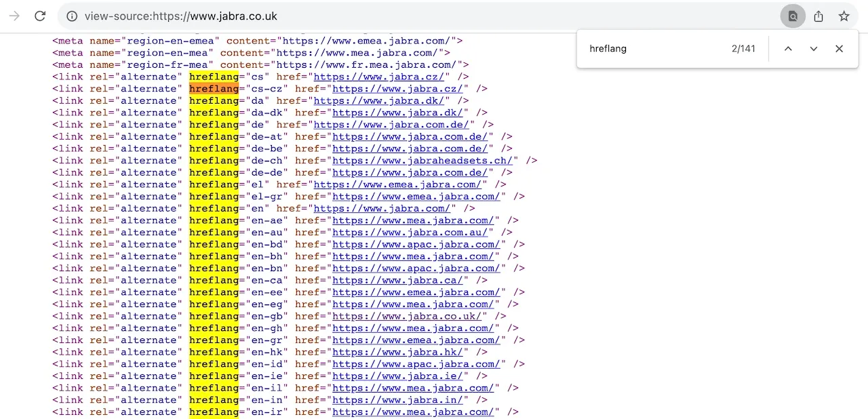The width and height of the screenshot is (868, 419).
Task: Open the en-ie jabra.ie link
Action: 397,376
